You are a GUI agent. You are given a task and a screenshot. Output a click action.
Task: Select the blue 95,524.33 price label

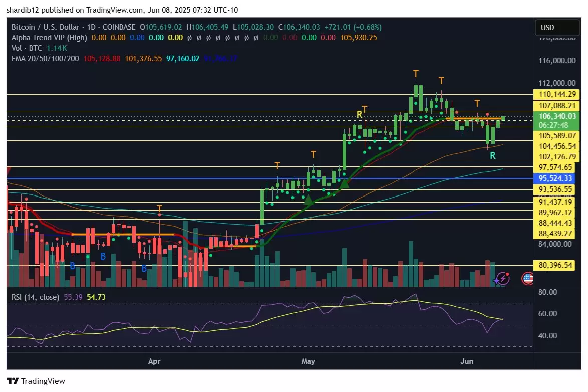pyautogui.click(x=555, y=178)
